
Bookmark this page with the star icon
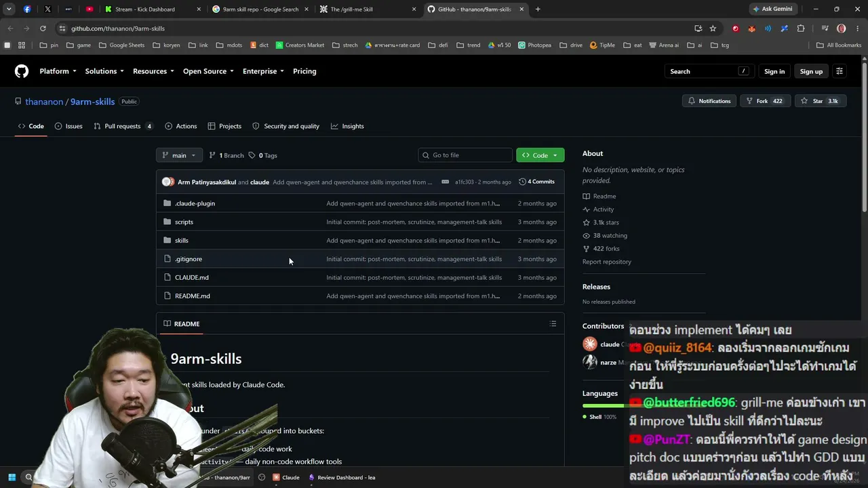713,28
